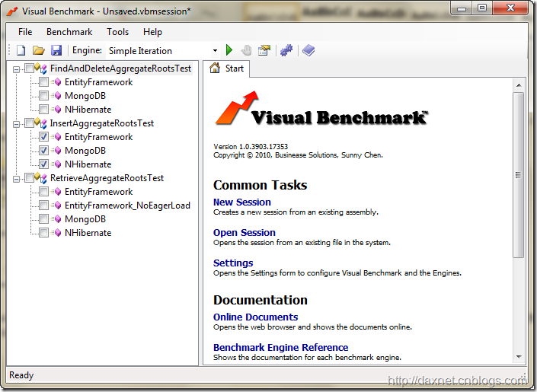Click the New Session link
Image resolution: width=537 pixels, height=392 pixels.
[241, 202]
